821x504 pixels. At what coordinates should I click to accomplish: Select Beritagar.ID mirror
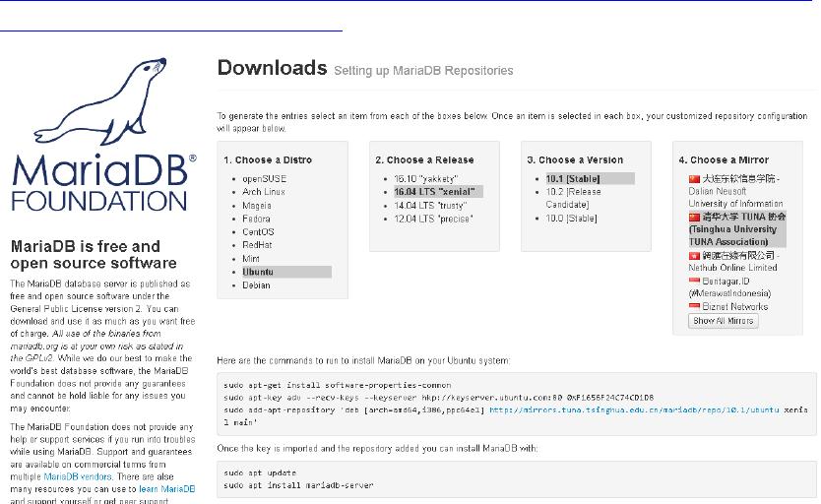729,287
